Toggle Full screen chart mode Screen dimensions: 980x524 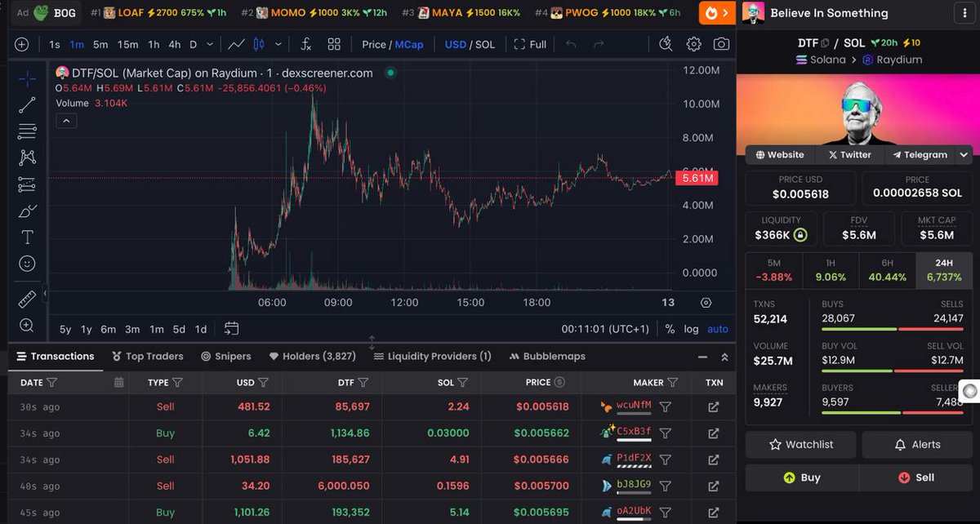tap(530, 44)
